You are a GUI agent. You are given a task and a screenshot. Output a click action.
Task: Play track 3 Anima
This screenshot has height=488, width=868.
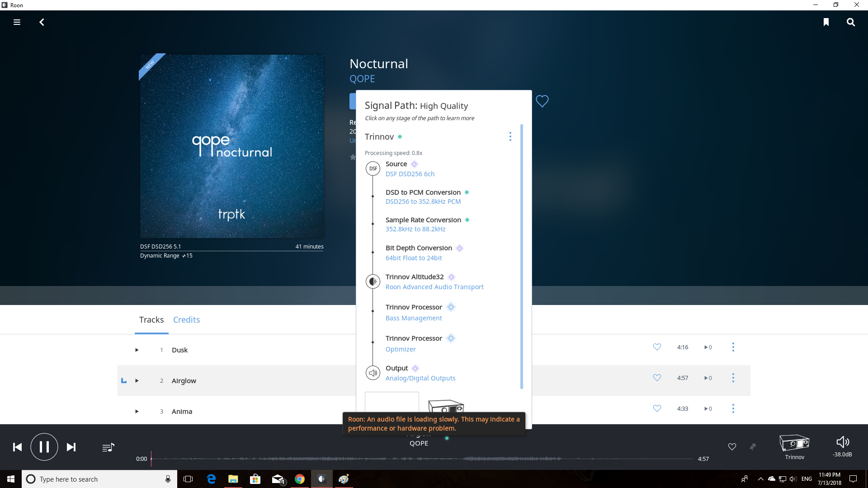[137, 411]
